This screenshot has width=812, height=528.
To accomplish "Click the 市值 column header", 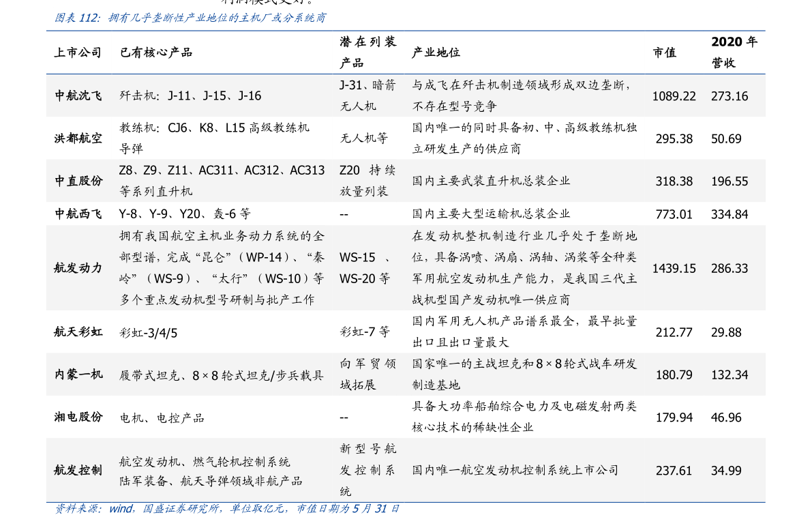I will [x=663, y=51].
